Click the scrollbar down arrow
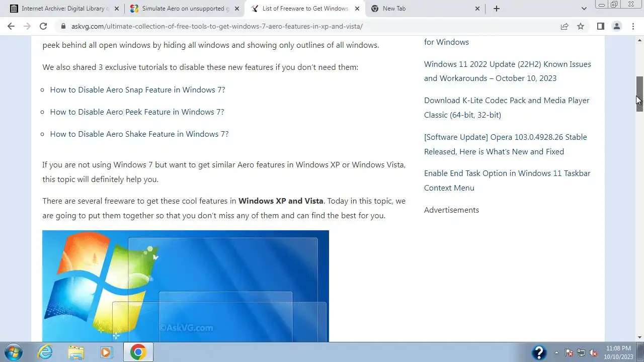The width and height of the screenshot is (644, 362). (639, 337)
